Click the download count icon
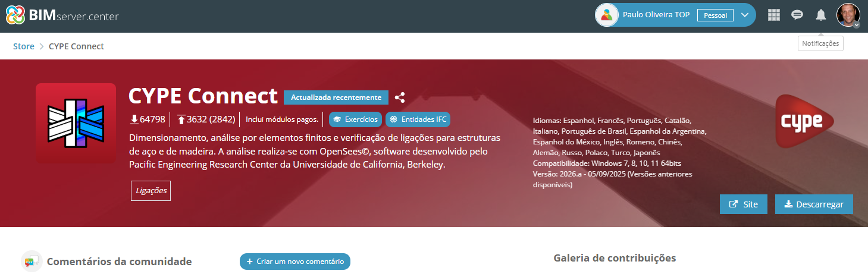The width and height of the screenshot is (868, 274). (134, 119)
